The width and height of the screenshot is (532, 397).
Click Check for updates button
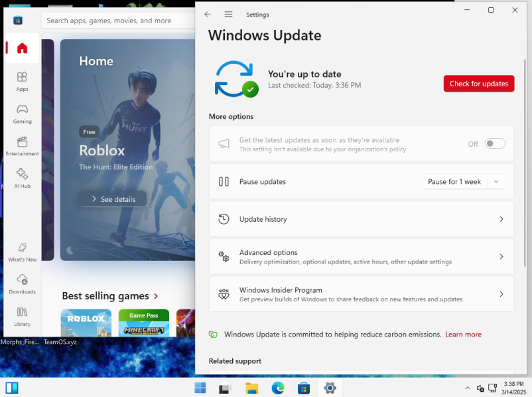coord(479,84)
